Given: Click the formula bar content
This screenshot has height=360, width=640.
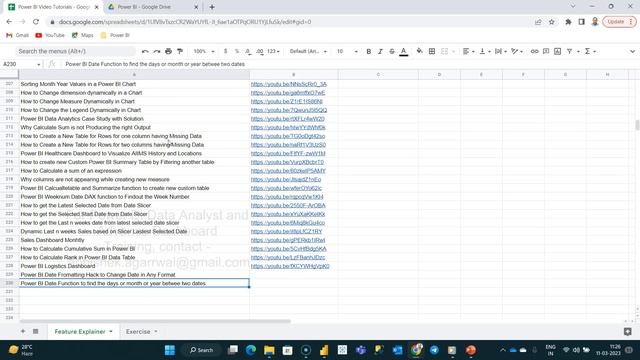Looking at the screenshot, I should (x=155, y=64).
